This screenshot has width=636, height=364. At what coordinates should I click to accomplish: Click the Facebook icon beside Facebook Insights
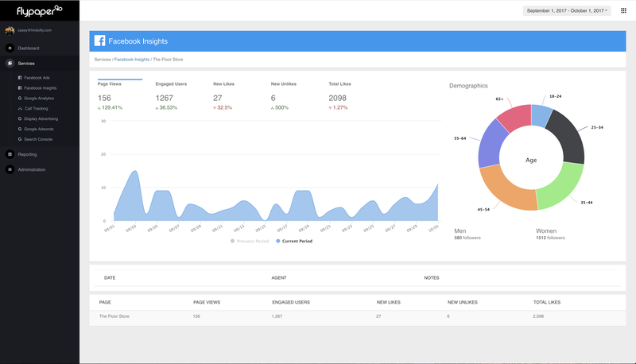pyautogui.click(x=20, y=88)
